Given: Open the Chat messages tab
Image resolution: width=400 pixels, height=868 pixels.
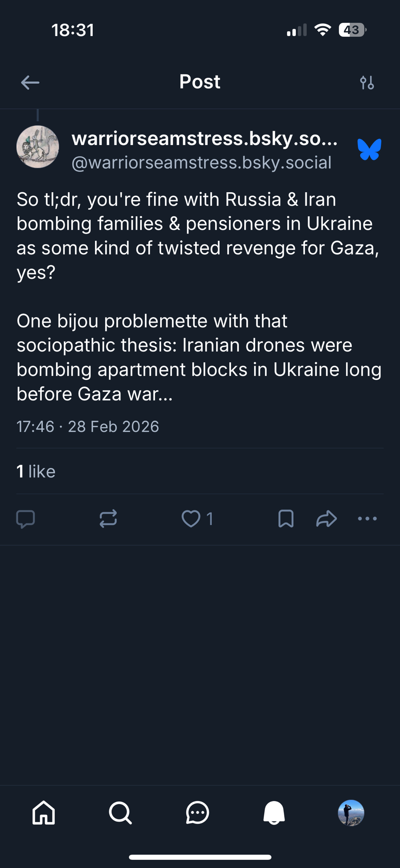Looking at the screenshot, I should [197, 812].
